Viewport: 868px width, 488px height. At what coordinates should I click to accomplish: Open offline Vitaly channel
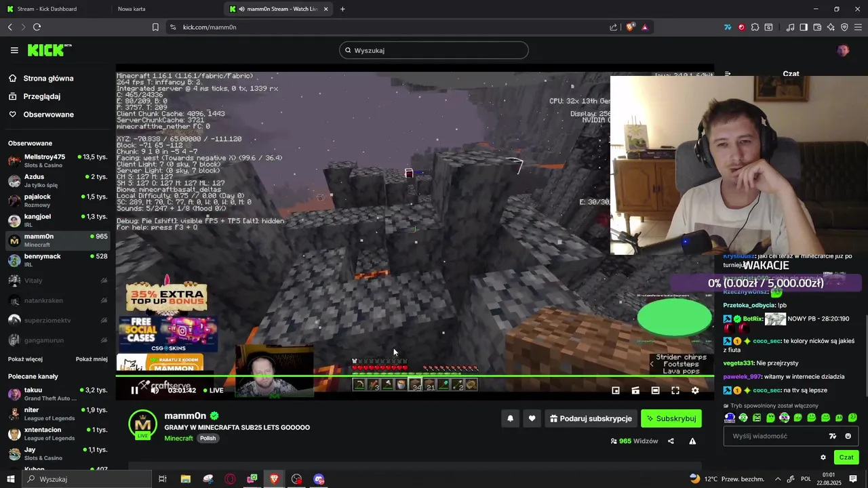click(57, 280)
